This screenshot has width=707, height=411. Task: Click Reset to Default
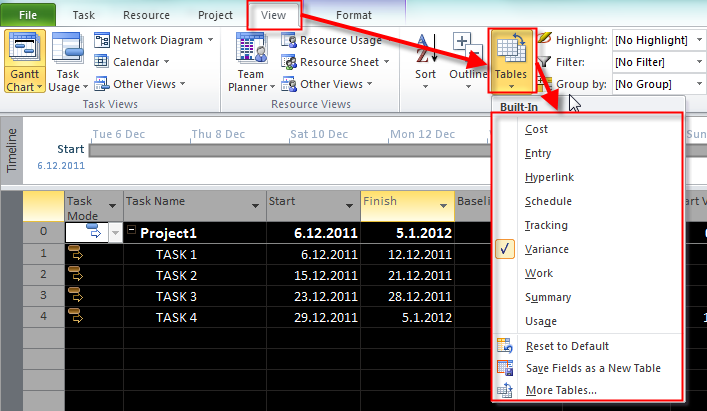click(566, 345)
